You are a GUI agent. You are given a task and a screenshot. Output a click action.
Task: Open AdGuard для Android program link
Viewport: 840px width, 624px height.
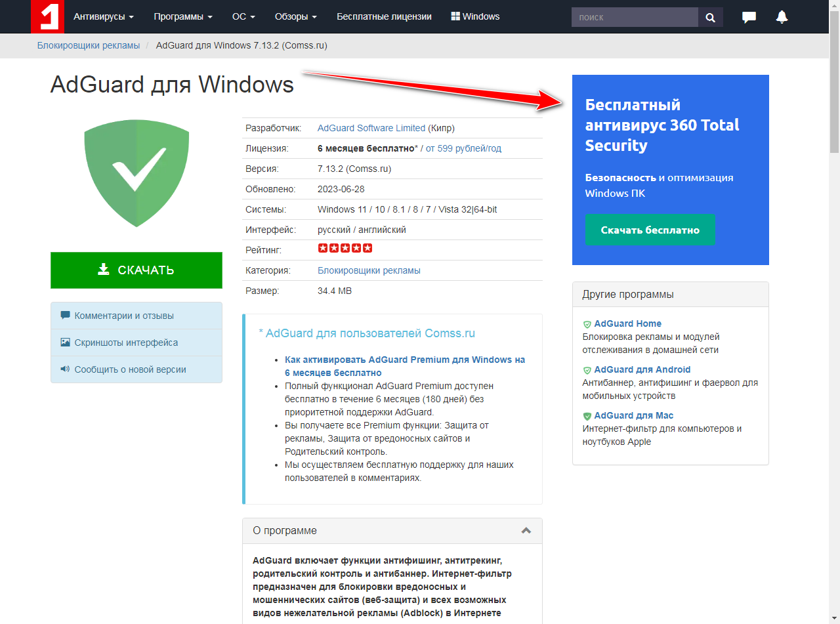642,369
